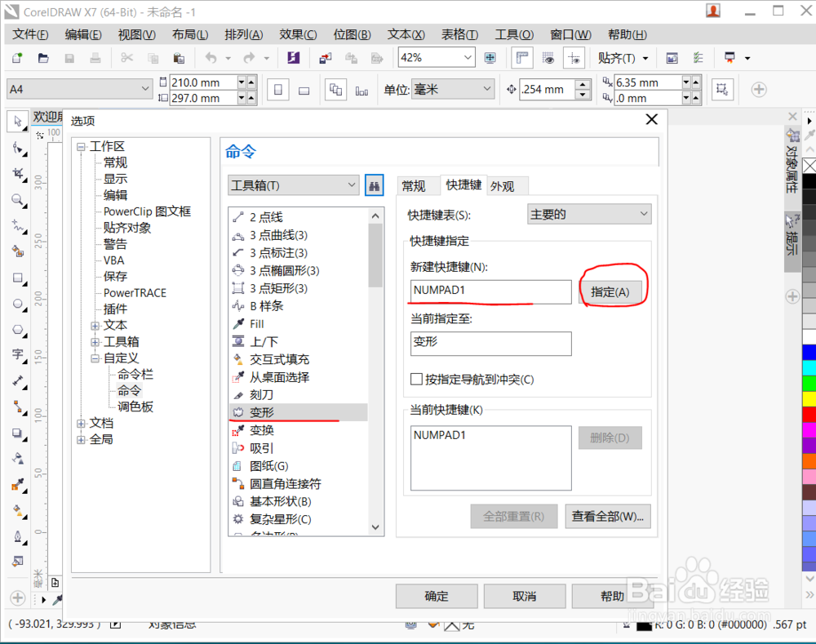
Task: Click the 帮助 button in dialog
Action: point(612,596)
